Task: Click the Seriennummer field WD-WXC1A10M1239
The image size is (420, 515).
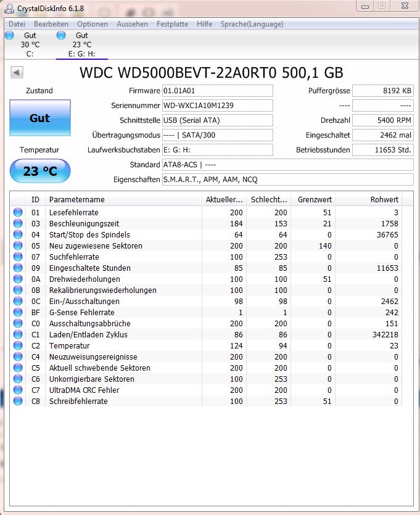Action: pos(217,105)
